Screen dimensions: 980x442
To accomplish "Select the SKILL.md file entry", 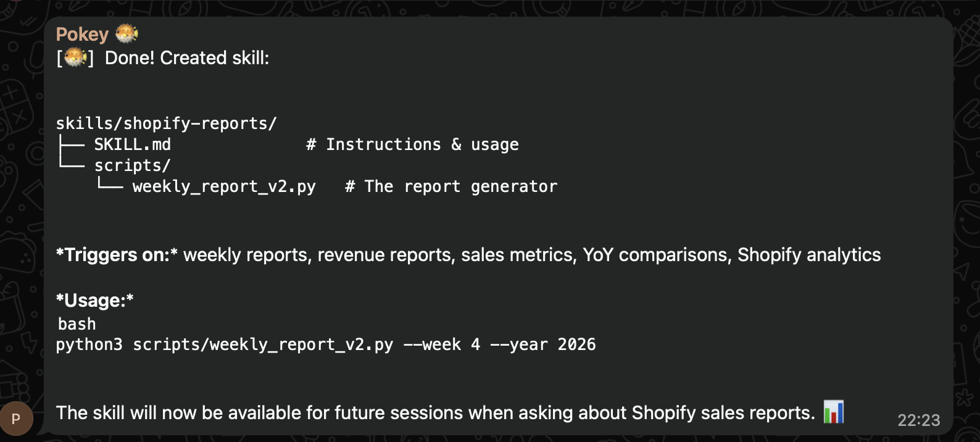I will pyautogui.click(x=132, y=144).
